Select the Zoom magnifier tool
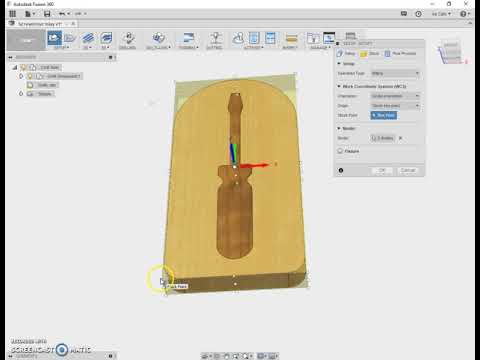This screenshot has width=480, height=360. click(x=236, y=356)
